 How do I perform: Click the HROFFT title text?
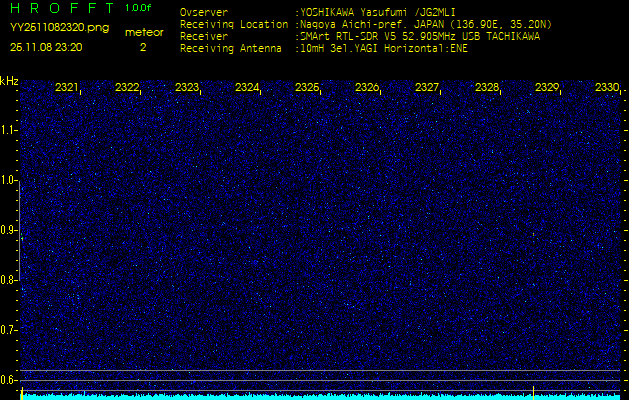pyautogui.click(x=62, y=8)
